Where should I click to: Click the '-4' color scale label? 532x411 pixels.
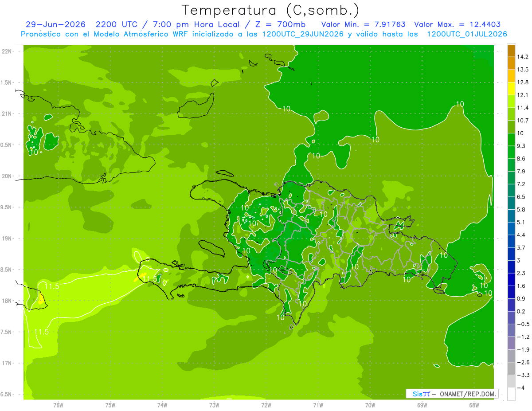(520, 388)
